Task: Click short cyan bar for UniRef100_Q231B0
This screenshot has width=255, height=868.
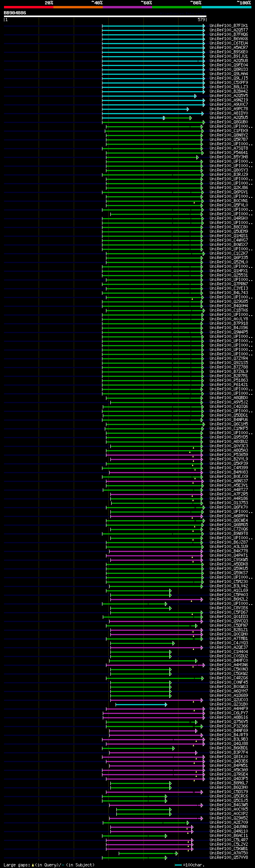Action: [141, 704]
